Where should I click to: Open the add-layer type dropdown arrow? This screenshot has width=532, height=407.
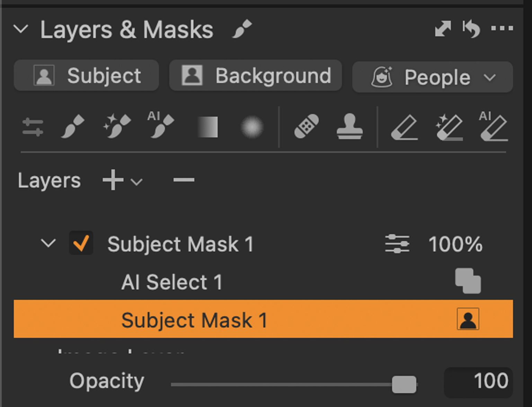tap(136, 182)
